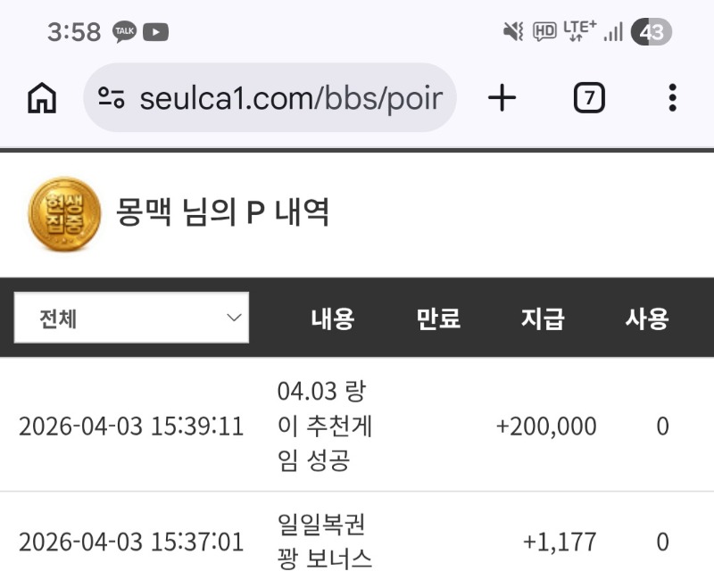The height and width of the screenshot is (588, 714).
Task: Tap the battery indicator showing 43
Action: [x=651, y=33]
